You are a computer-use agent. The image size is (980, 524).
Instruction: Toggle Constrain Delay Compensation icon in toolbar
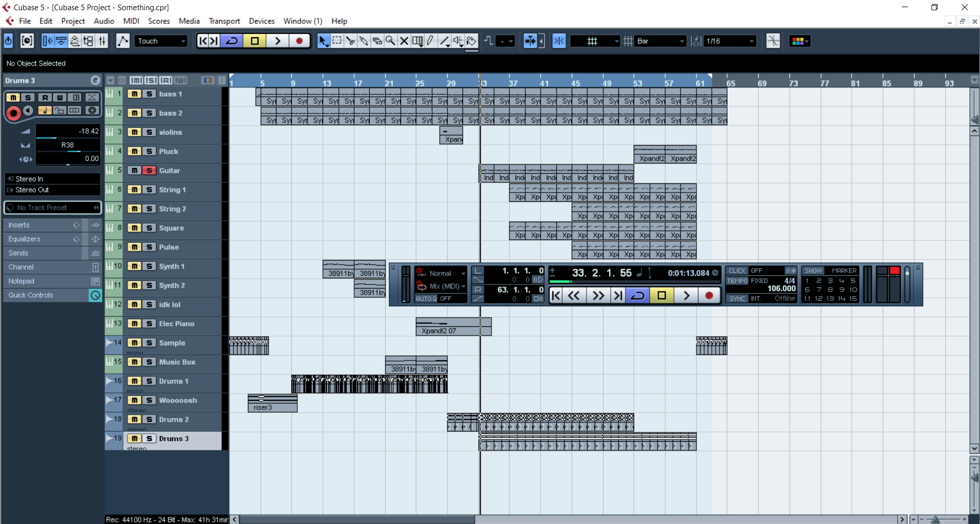click(27, 41)
